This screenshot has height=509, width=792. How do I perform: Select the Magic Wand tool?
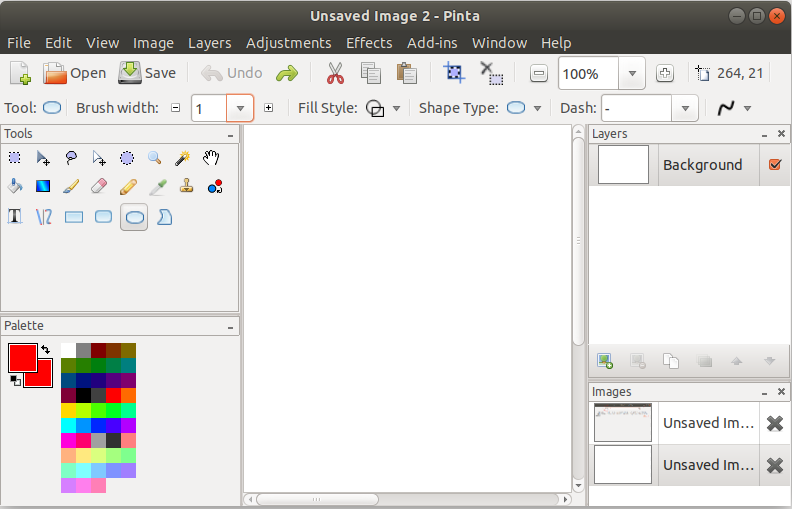click(182, 158)
